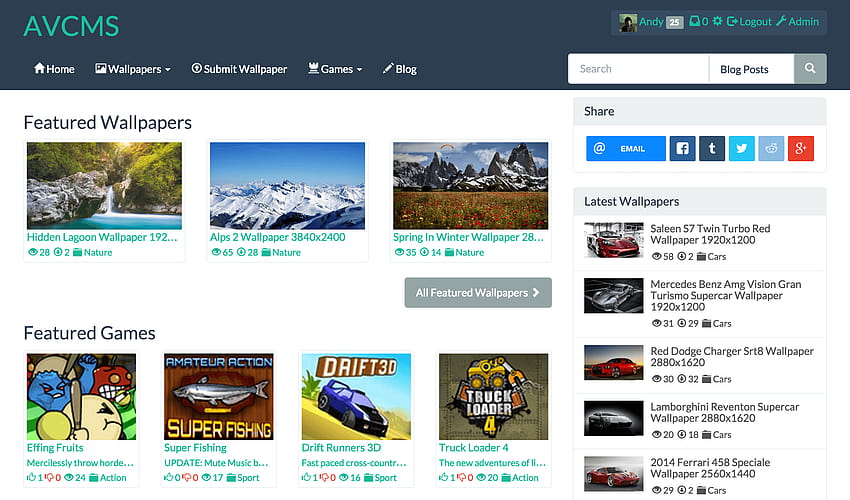Share on Twitter icon
850x500 pixels.
pyautogui.click(x=742, y=149)
